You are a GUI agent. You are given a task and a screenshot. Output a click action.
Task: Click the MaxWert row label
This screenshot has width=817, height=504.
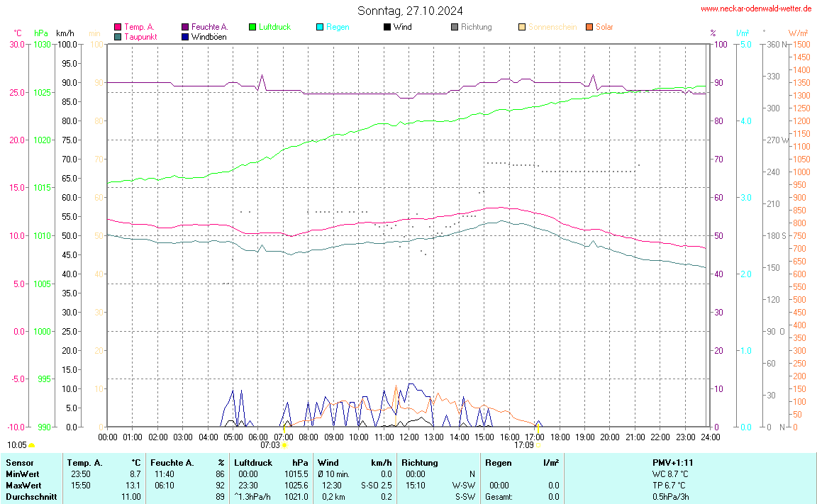(x=23, y=485)
